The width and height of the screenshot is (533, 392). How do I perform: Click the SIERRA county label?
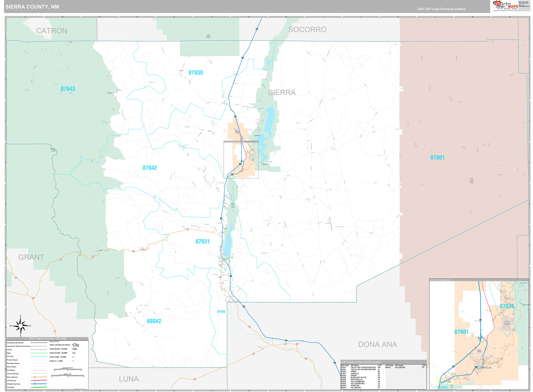click(282, 93)
